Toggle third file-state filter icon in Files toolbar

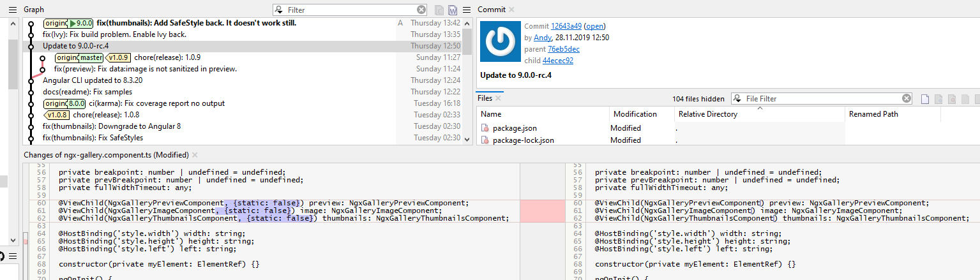click(952, 99)
